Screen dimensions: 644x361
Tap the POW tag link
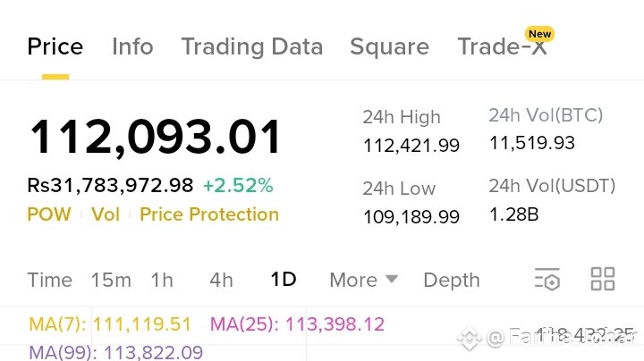tap(49, 214)
